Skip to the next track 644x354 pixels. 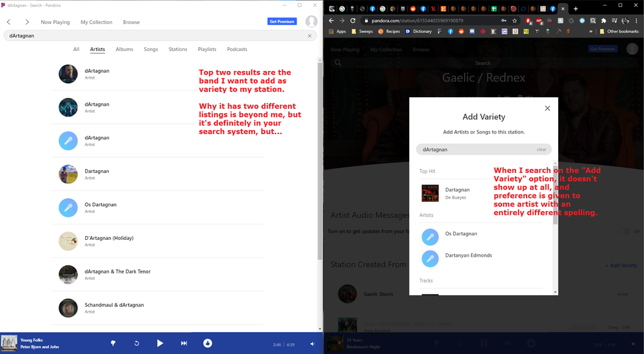click(x=184, y=343)
